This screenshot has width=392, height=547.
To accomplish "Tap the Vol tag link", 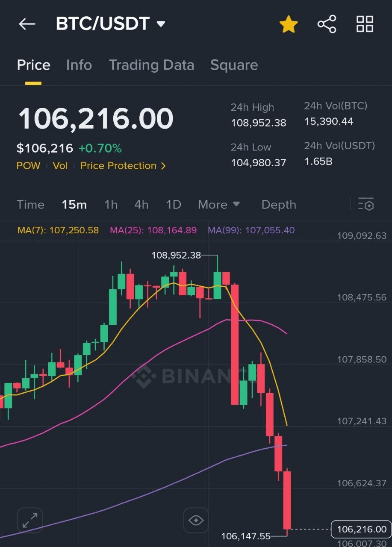I will (60, 166).
